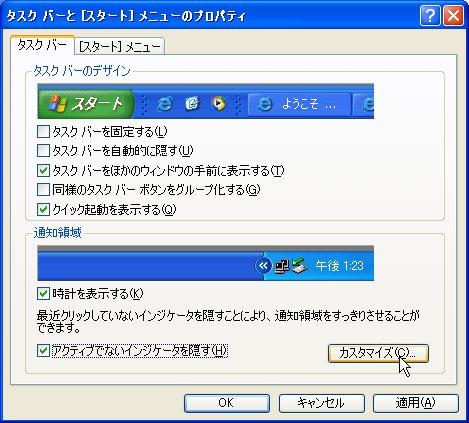Click the ようこそ taskbar button in preview
Image resolution: width=469 pixels, height=423 pixels.
click(299, 105)
